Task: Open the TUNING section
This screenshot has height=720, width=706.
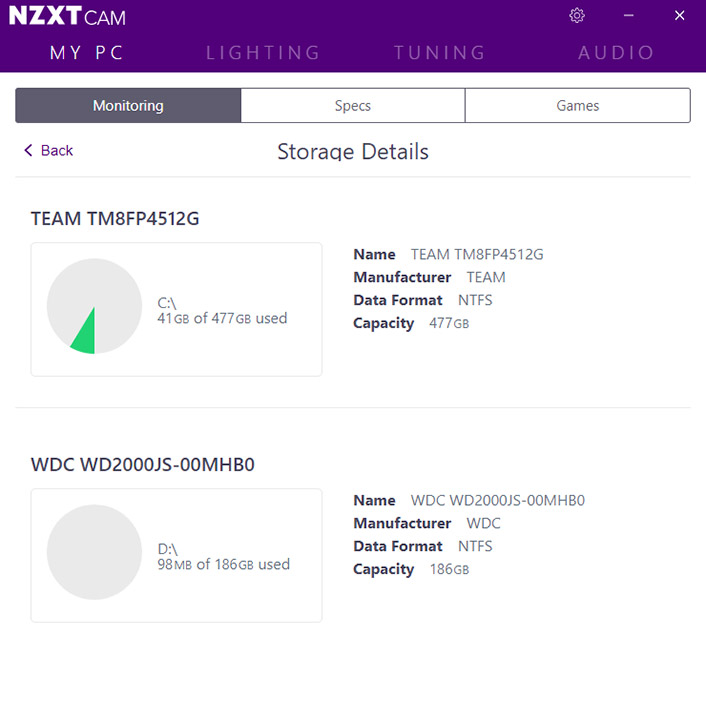Action: [x=439, y=53]
